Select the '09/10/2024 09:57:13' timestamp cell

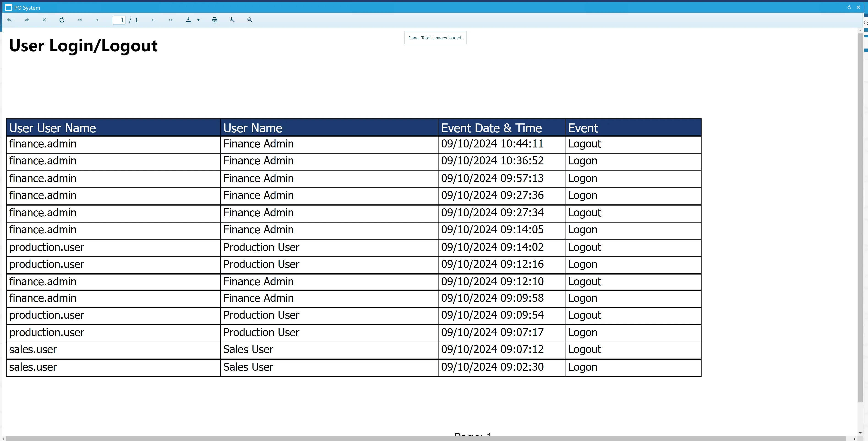(x=501, y=179)
